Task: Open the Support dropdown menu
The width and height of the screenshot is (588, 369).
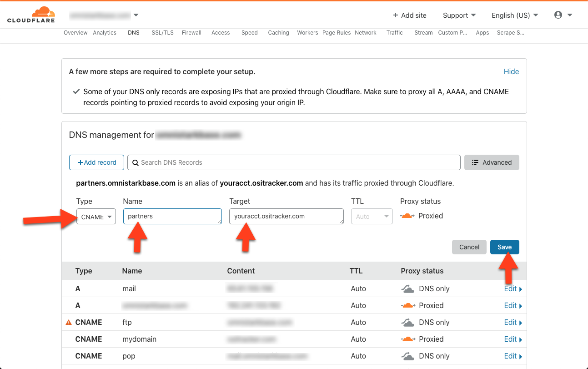Action: [x=459, y=15]
